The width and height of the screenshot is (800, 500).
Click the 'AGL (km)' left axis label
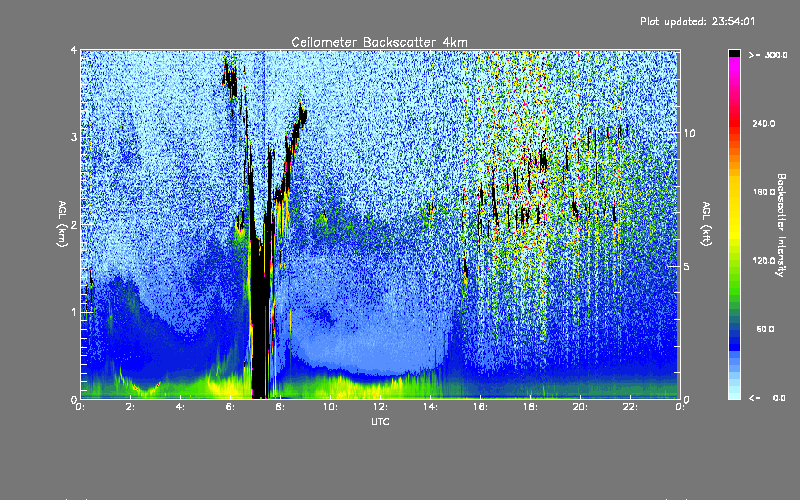coord(62,224)
